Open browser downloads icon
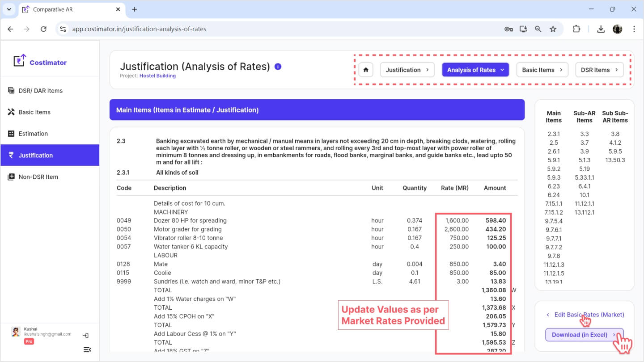This screenshot has height=362, width=644. [601, 29]
